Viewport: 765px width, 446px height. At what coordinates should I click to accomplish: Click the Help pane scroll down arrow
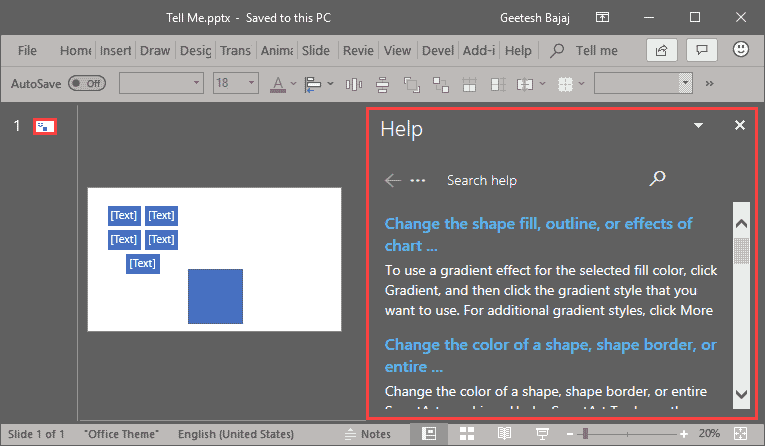(741, 394)
